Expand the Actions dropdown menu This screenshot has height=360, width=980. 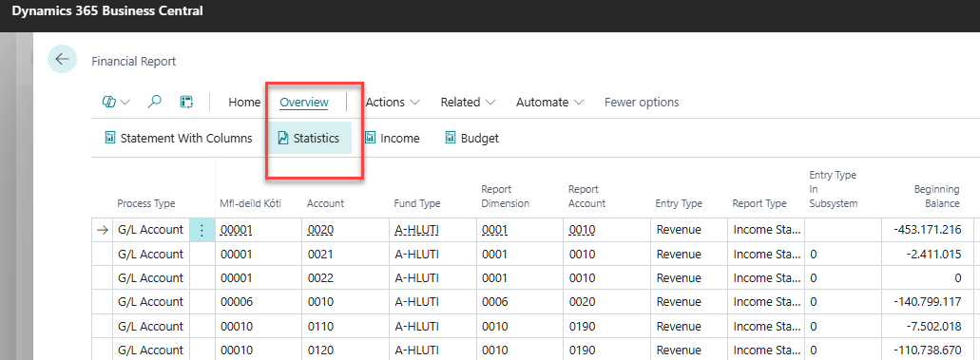[393, 102]
